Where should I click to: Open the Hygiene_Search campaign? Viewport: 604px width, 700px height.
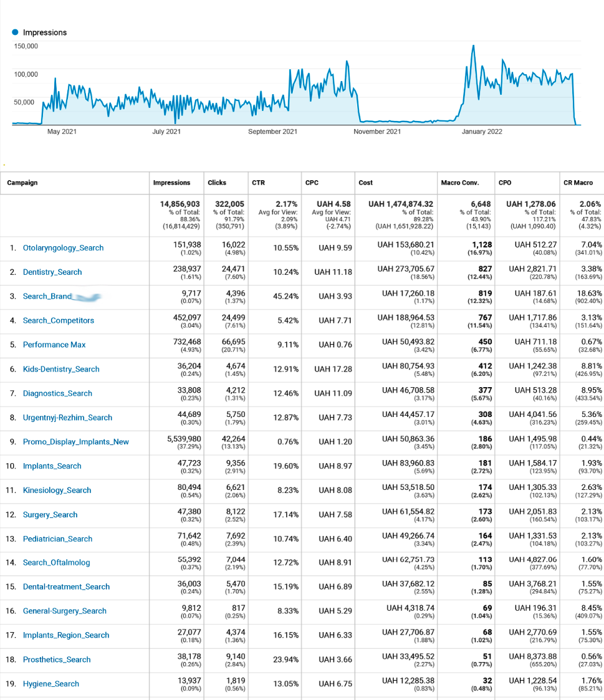click(51, 684)
